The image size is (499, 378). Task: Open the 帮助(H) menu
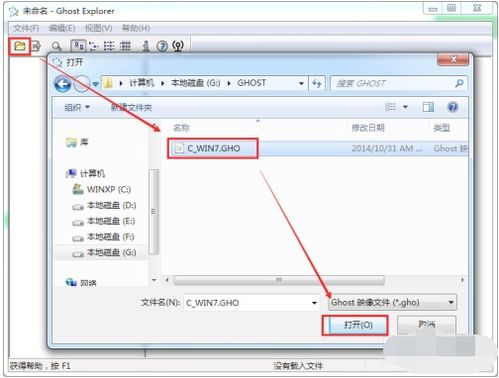[x=136, y=28]
